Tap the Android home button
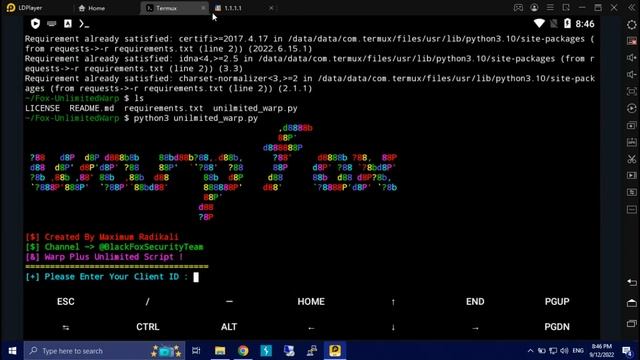 click(x=631, y=303)
